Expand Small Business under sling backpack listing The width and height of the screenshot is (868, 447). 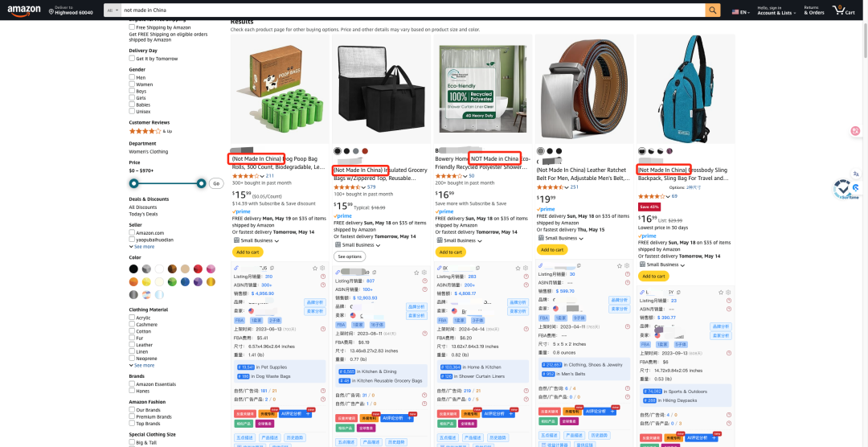pyautogui.click(x=661, y=265)
